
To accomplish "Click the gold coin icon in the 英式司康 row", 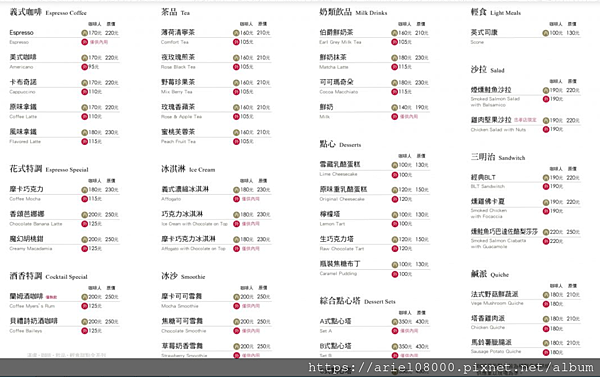I will (x=546, y=33).
